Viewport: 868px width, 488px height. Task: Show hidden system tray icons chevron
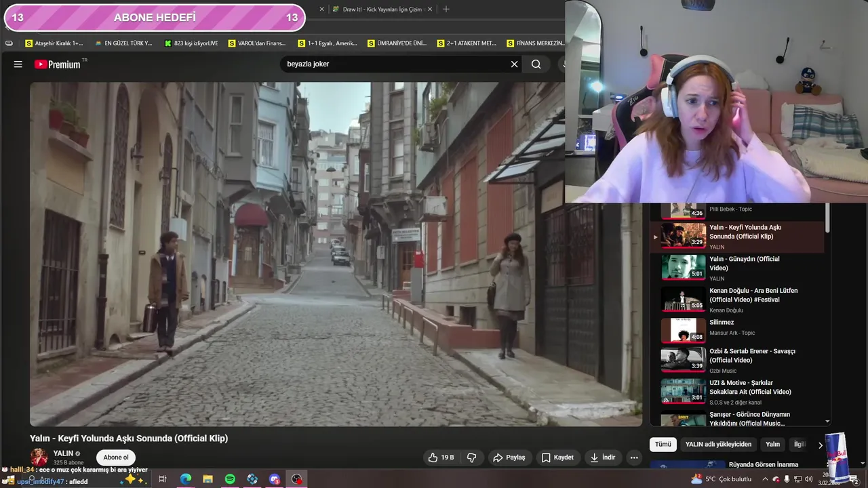click(765, 479)
